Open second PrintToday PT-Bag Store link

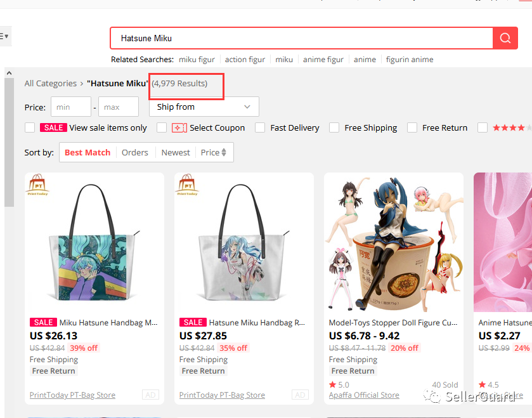(x=222, y=395)
